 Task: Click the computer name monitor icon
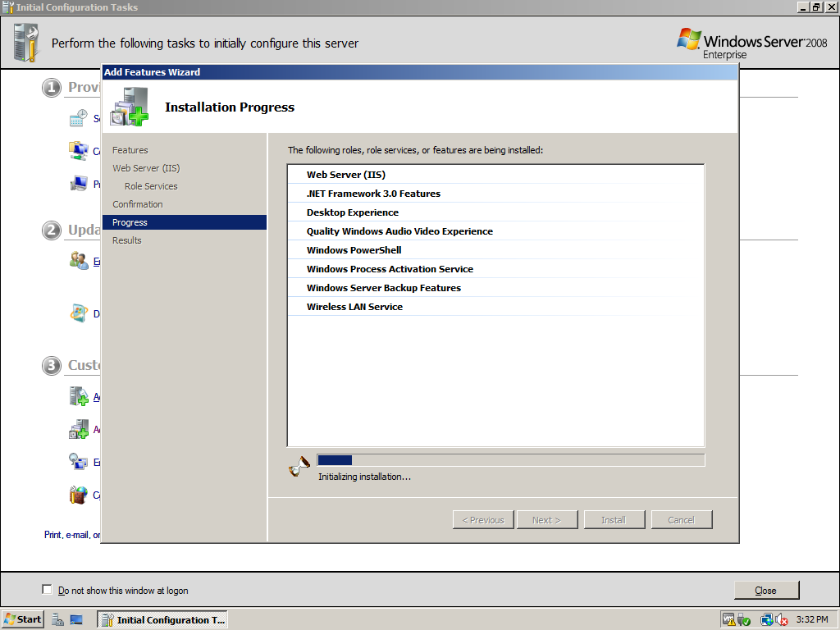[79, 184]
